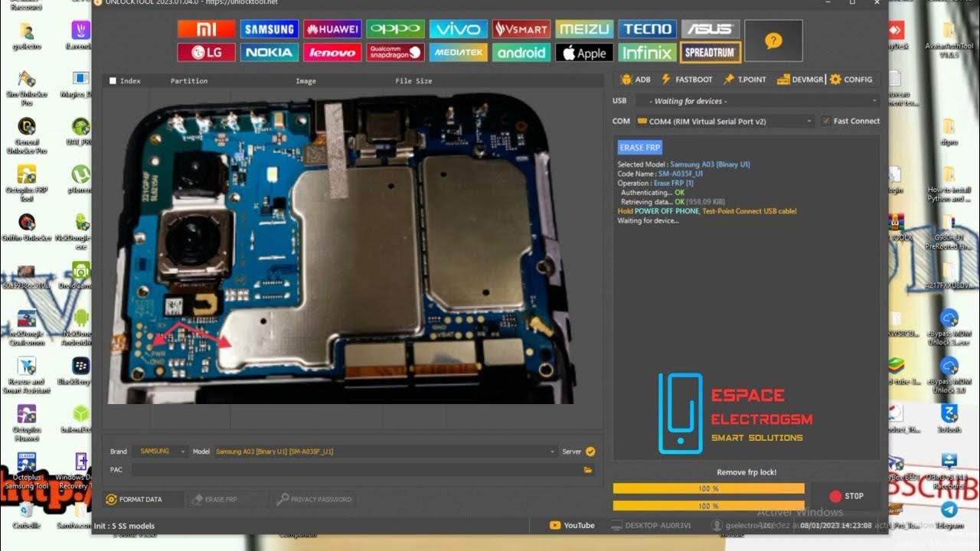Open General Unlocker Pro desktop icon

[27, 136]
